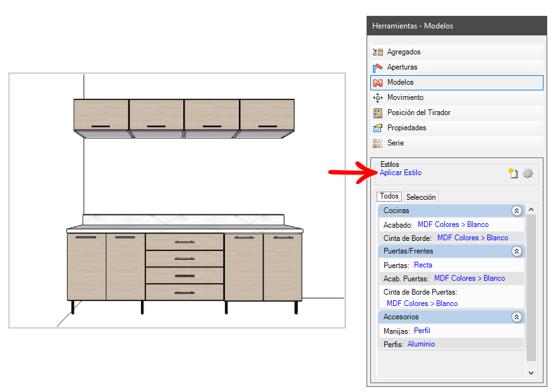The width and height of the screenshot is (558, 392).
Task: Change Puertas style Recta
Action: click(423, 266)
